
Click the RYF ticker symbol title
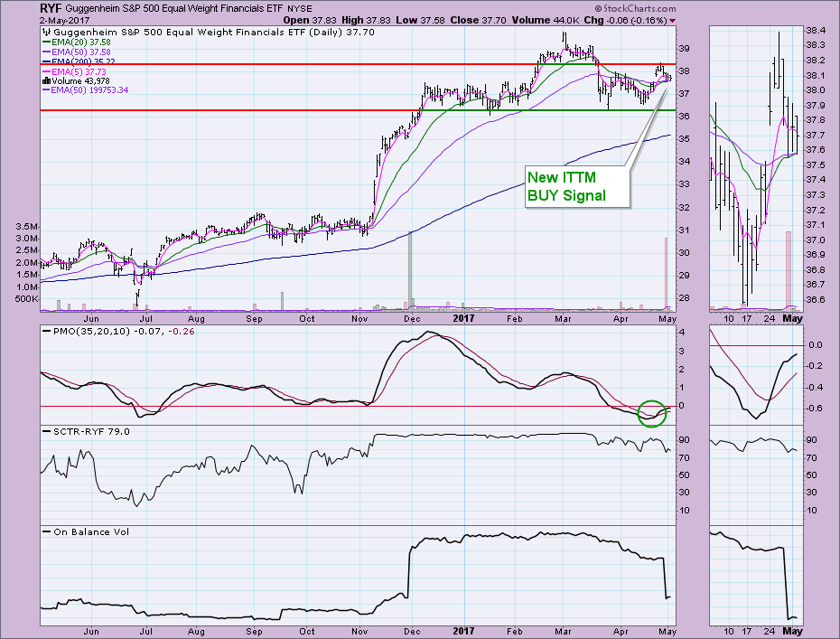[x=51, y=8]
